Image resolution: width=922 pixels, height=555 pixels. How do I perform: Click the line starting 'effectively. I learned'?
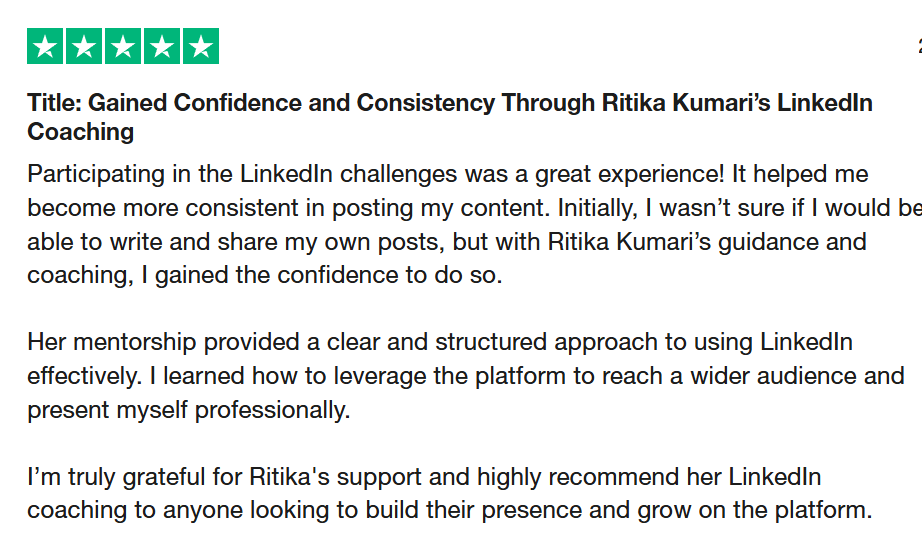pyautogui.click(x=465, y=376)
